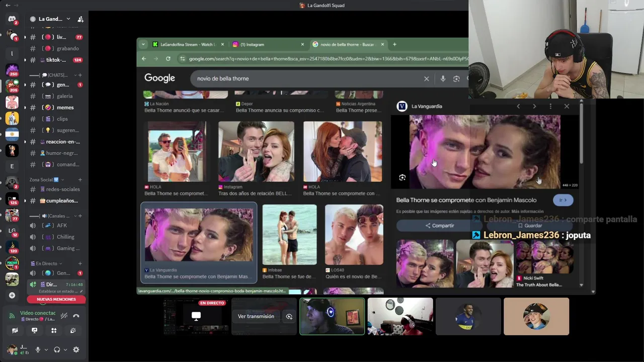Open activities icon in voice panel

pyautogui.click(x=54, y=330)
